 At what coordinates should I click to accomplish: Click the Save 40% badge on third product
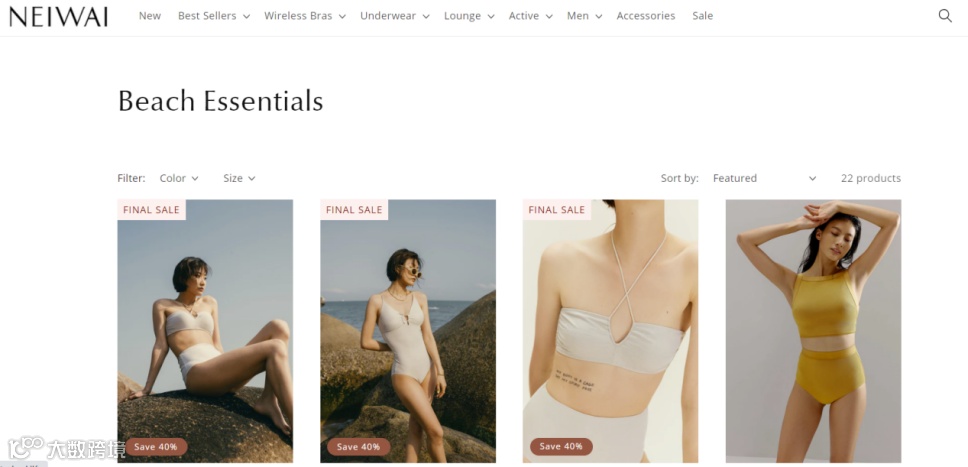click(x=561, y=447)
